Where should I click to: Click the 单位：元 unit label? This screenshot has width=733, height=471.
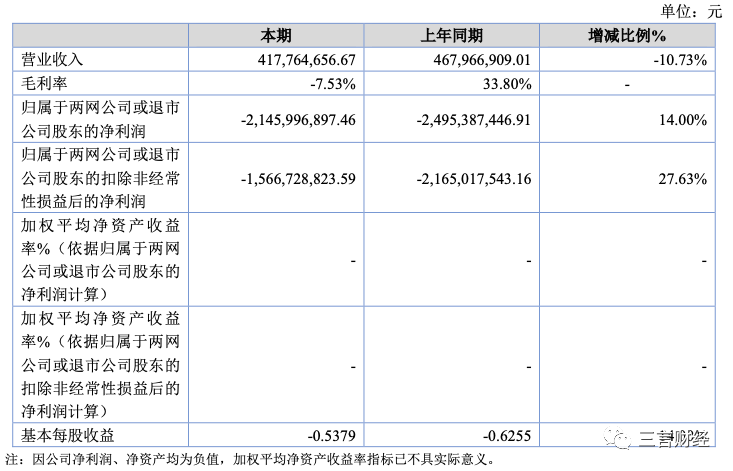691,11
